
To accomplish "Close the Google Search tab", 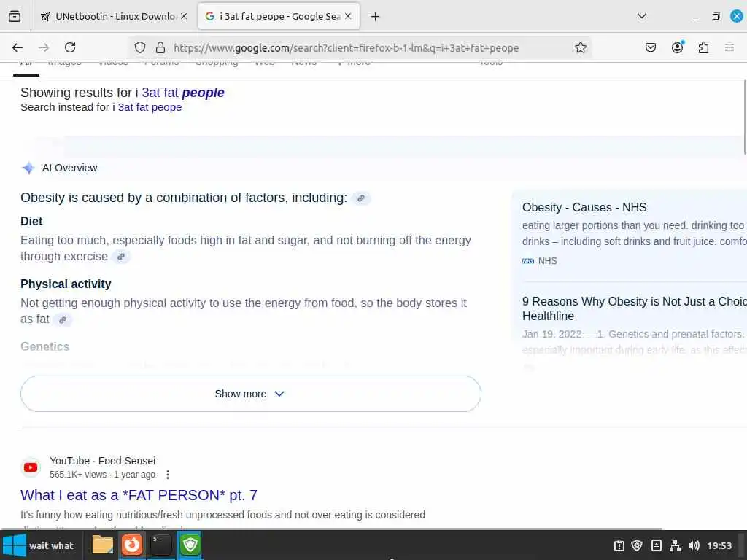I will (x=348, y=16).
